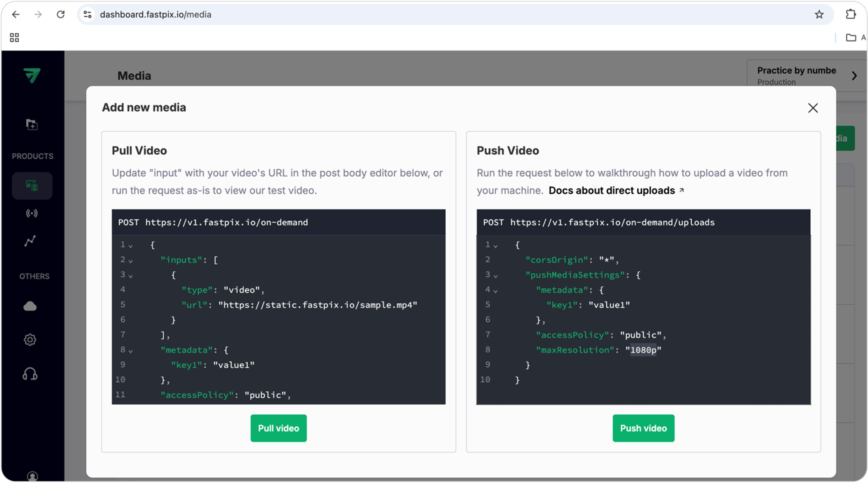Collapse line 3 "pushMediaSettings" in Push Video editor
The height and width of the screenshot is (483, 868).
point(495,276)
